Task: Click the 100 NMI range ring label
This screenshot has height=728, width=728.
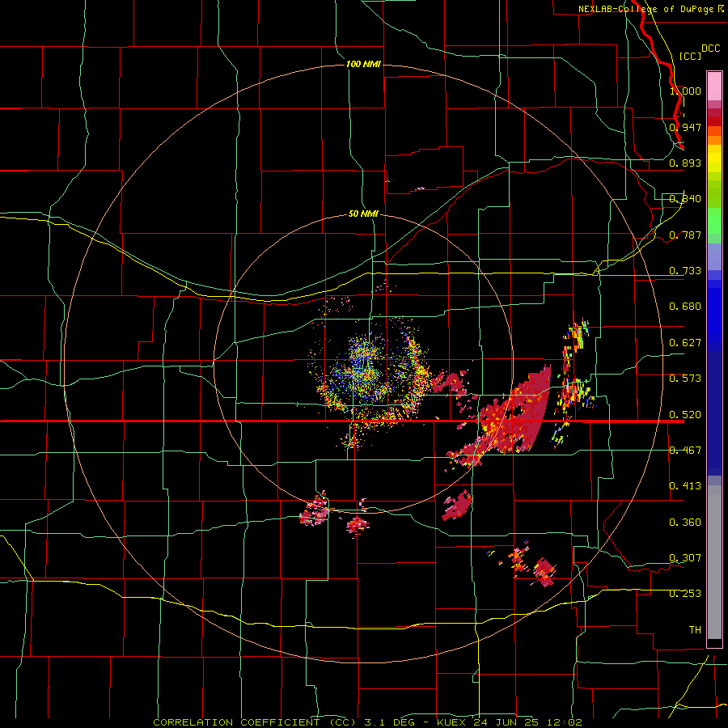Action: pyautogui.click(x=363, y=64)
